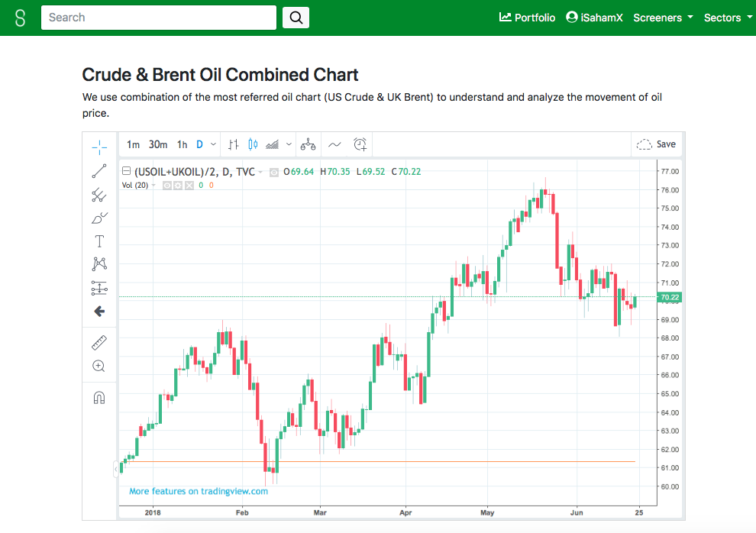Select the crosshair cursor tool
Viewport: 756px width, 533px height.
99,144
